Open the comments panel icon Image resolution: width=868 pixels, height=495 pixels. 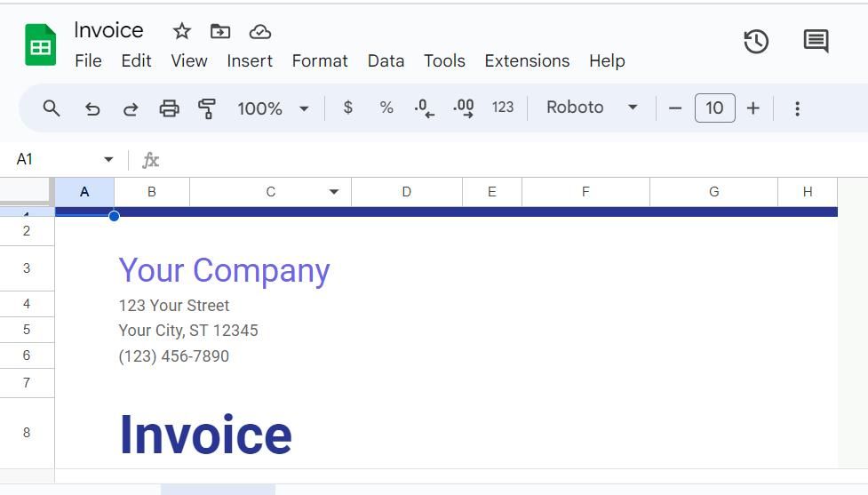(x=816, y=41)
